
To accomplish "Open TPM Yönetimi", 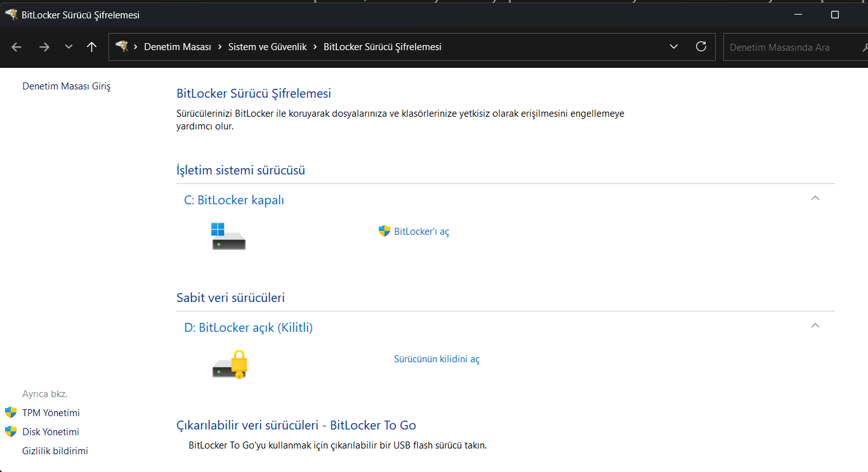I will (51, 413).
